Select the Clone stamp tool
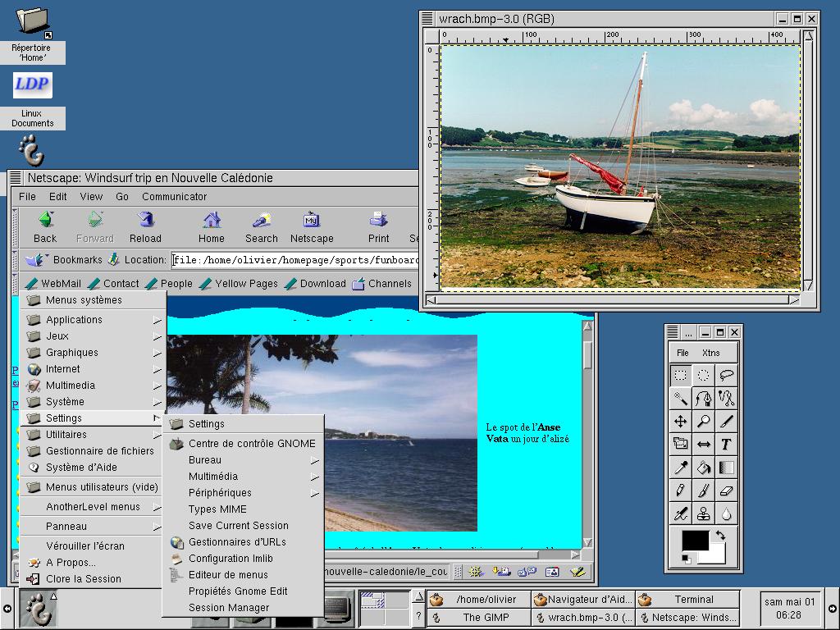 (703, 514)
